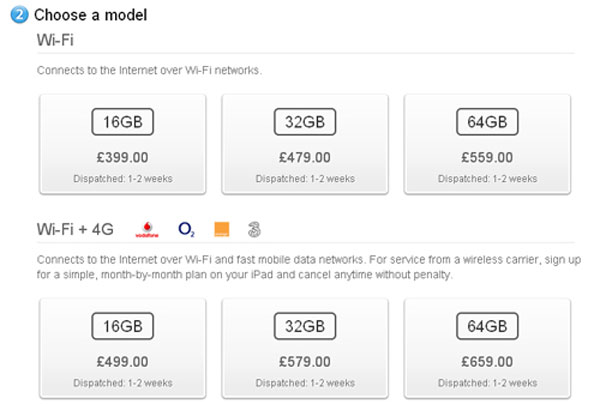Viewport: 600px width, 404px height.
Task: Click the O2 carrier logo
Action: (x=186, y=229)
